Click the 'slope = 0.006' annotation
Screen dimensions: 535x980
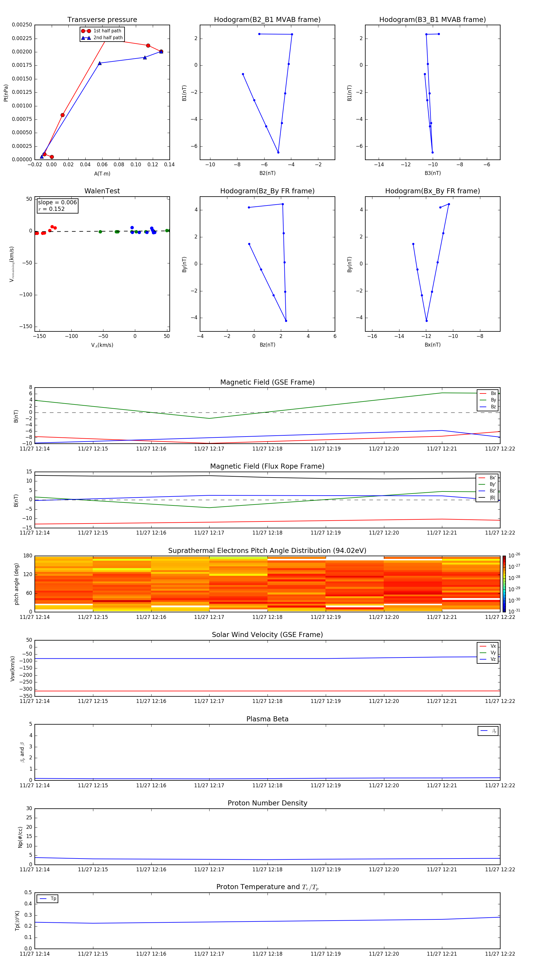pyautogui.click(x=57, y=203)
